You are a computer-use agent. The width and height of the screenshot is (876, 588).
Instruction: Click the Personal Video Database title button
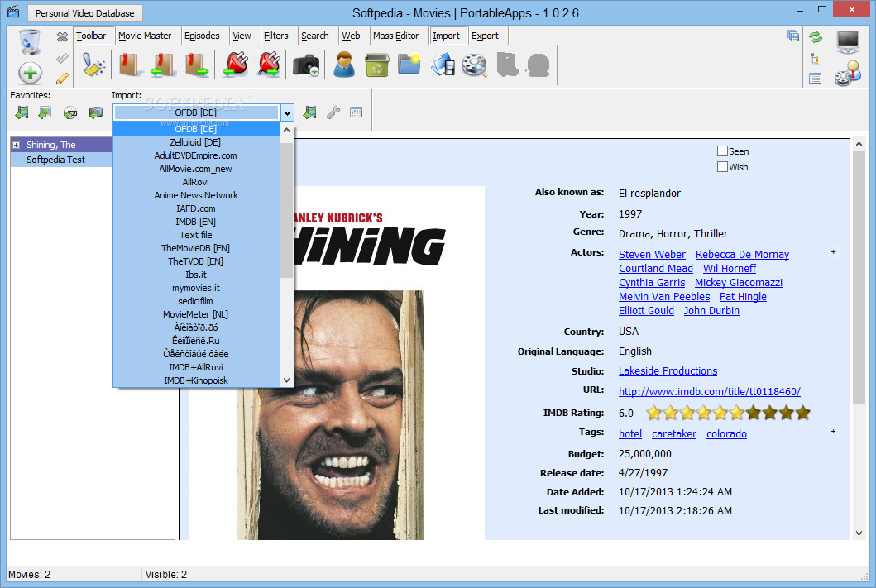tap(85, 13)
